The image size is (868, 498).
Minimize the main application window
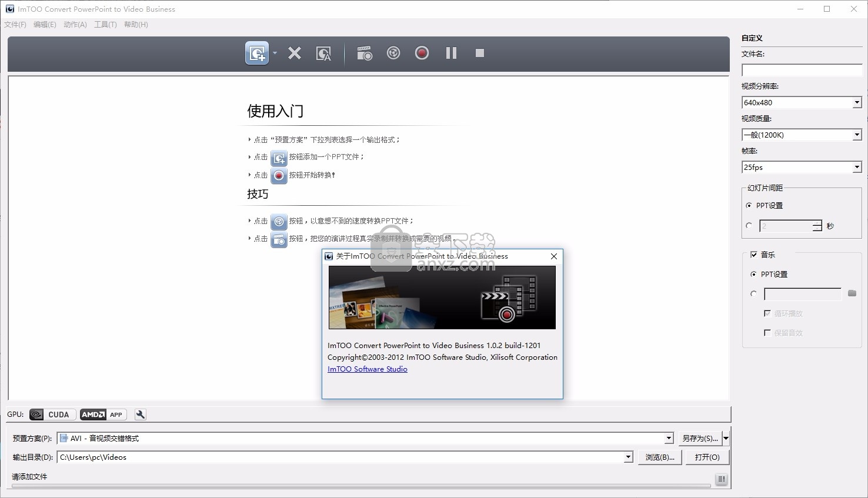[800, 9]
